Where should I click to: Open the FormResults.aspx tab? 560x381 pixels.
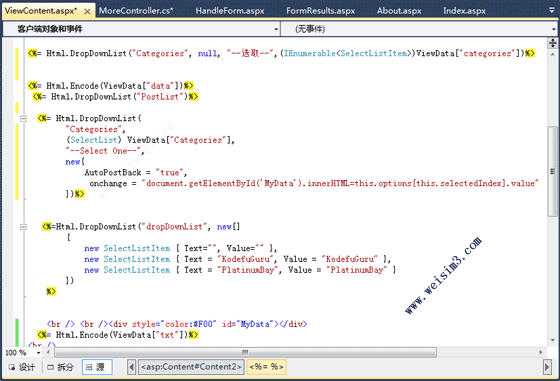(x=320, y=11)
